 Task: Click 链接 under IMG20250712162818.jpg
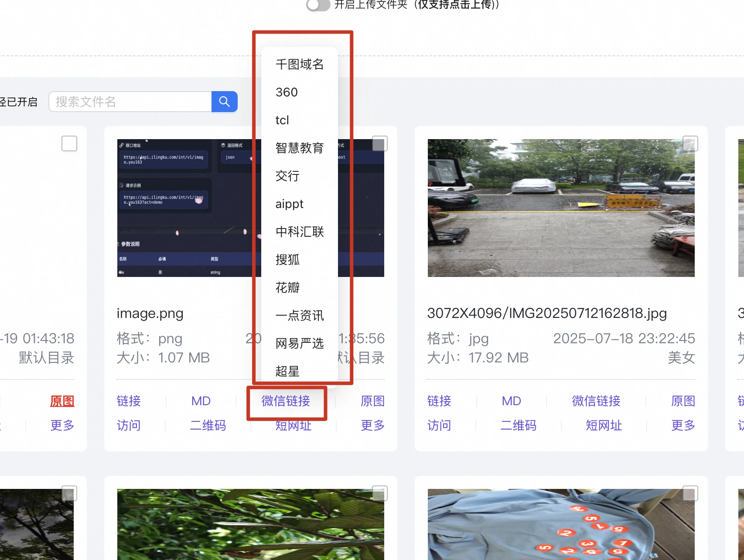click(x=439, y=401)
